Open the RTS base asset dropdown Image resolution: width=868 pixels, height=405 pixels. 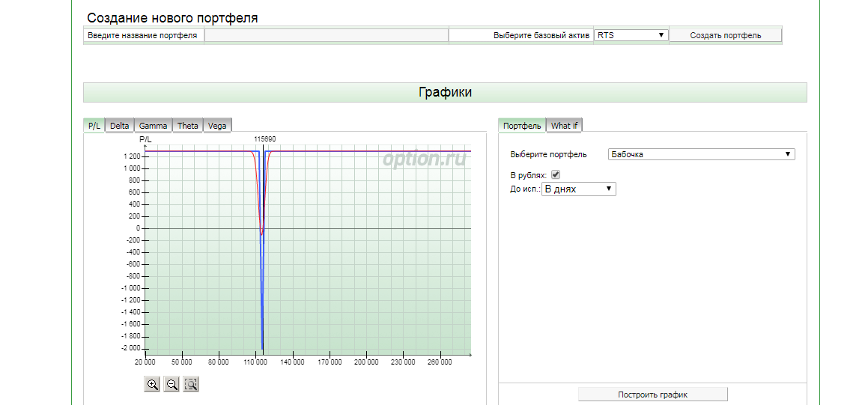[x=631, y=35]
